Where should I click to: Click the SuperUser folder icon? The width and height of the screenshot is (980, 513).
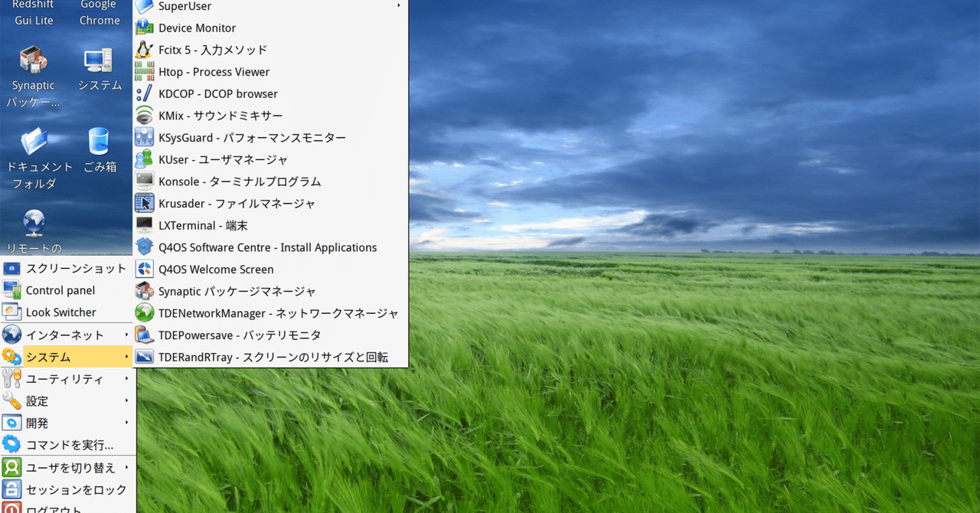[145, 7]
